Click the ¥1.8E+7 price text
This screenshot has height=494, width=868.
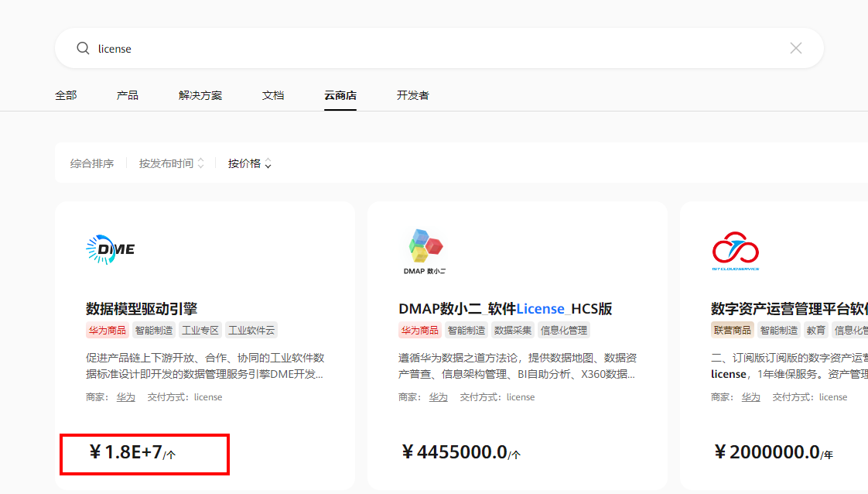click(132, 452)
